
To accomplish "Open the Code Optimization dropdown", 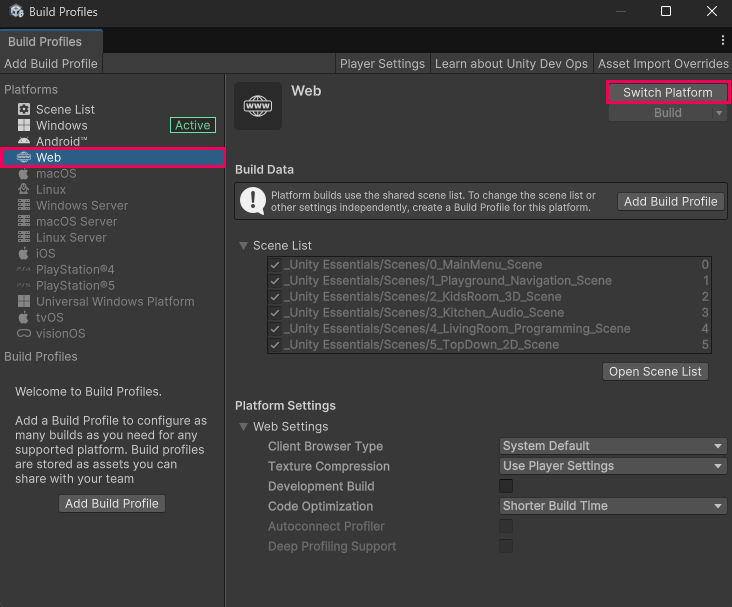I will 612,506.
